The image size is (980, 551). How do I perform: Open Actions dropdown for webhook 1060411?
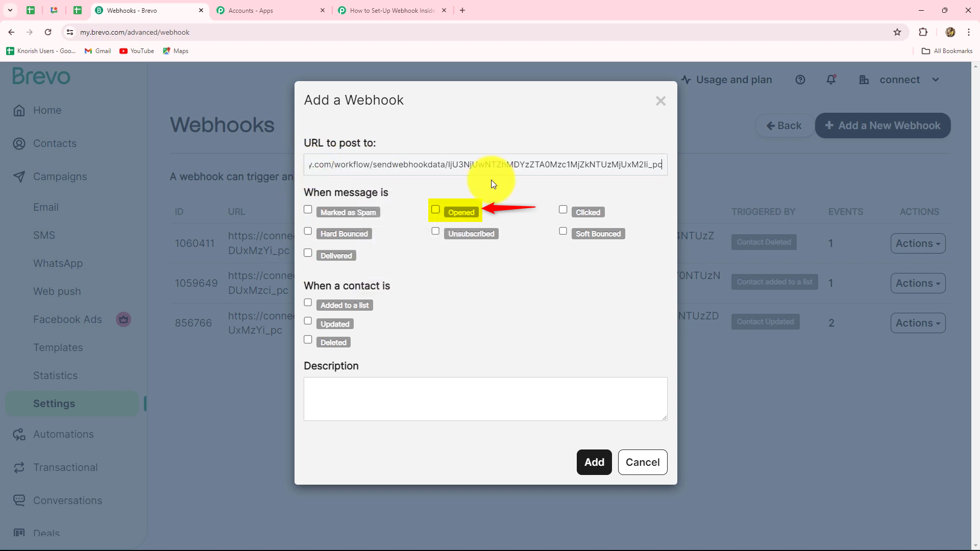[x=918, y=243]
